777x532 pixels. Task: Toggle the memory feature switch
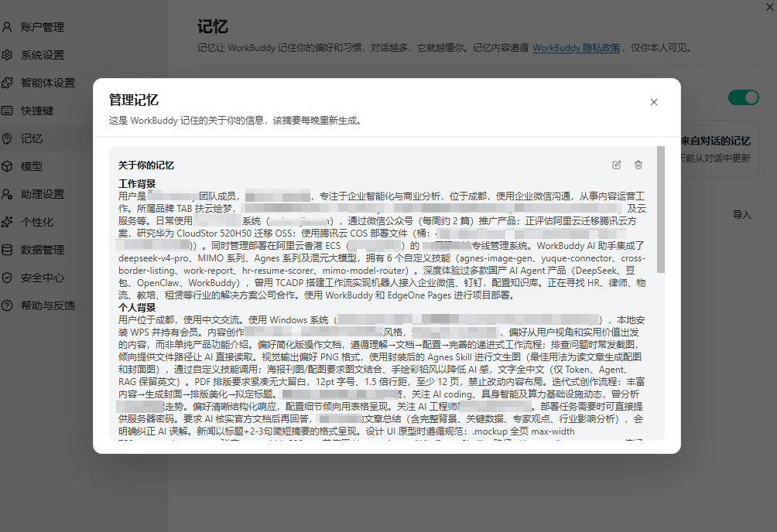click(x=743, y=97)
